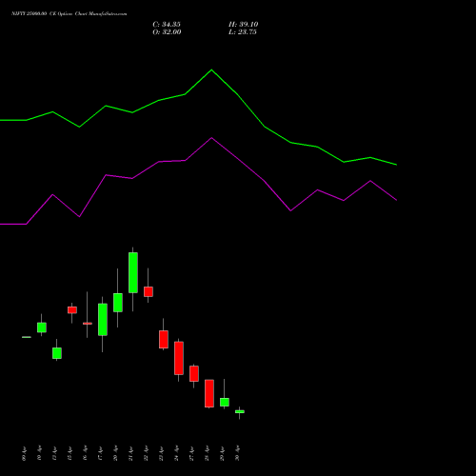Image resolution: width=476 pixels, height=476 pixels.
Task: Click the green candle above 29 Apr
Action: coord(225,402)
